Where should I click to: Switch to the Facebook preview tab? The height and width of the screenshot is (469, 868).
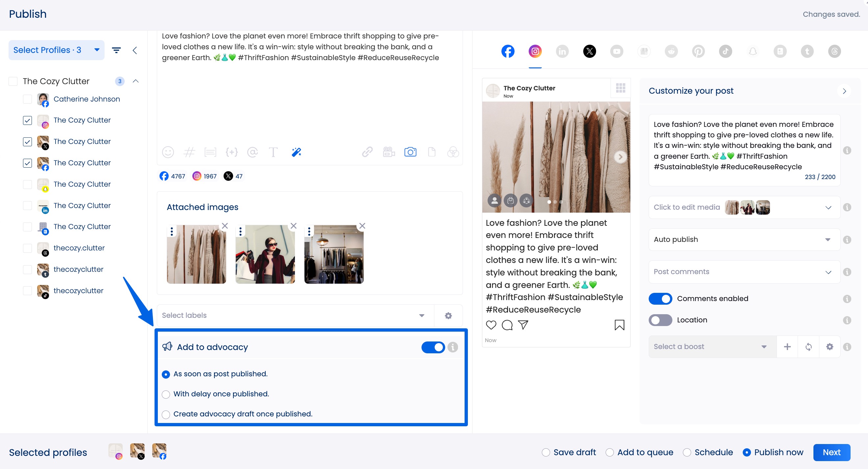coord(508,51)
